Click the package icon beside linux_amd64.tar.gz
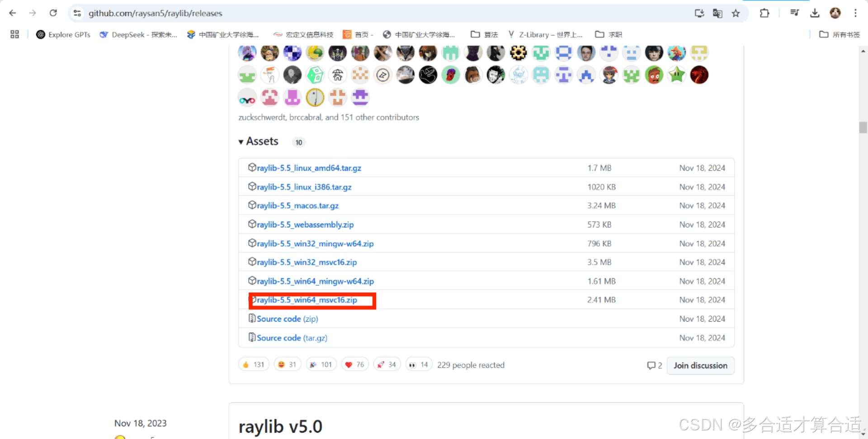 coord(252,167)
